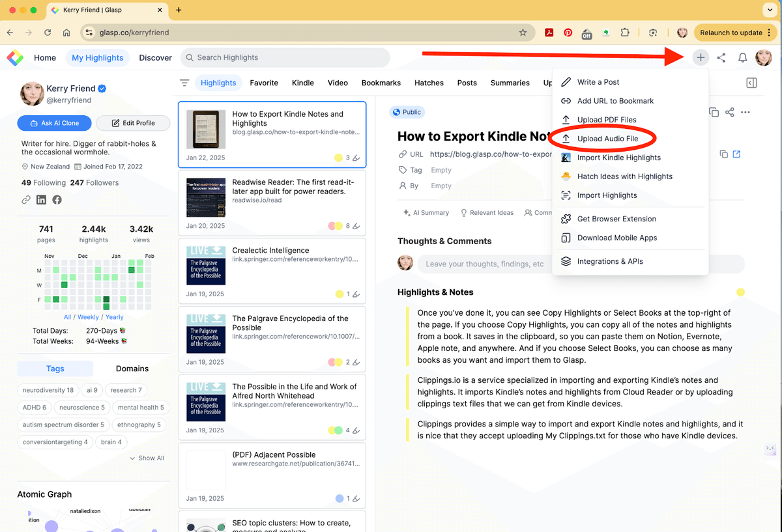782x532 pixels.
Task: Click the share icon in top navigation
Action: (721, 57)
